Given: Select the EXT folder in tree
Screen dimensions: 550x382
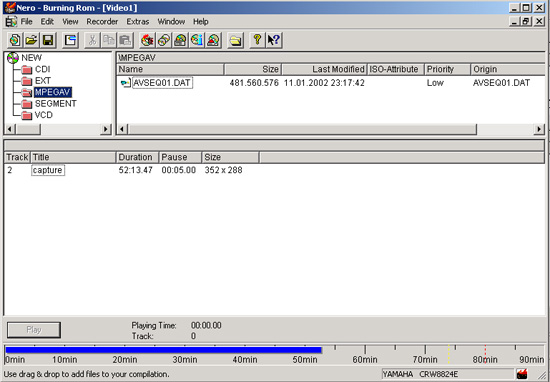Looking at the screenshot, I should [43, 81].
